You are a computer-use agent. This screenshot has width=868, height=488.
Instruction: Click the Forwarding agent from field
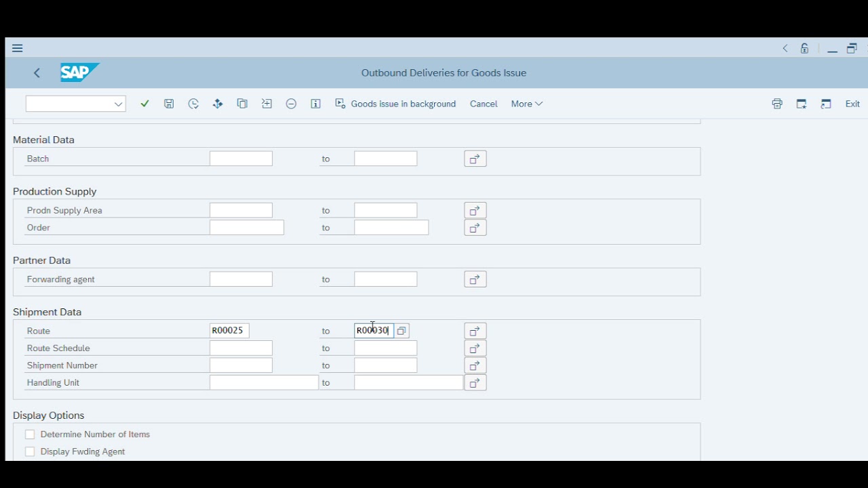tap(241, 279)
